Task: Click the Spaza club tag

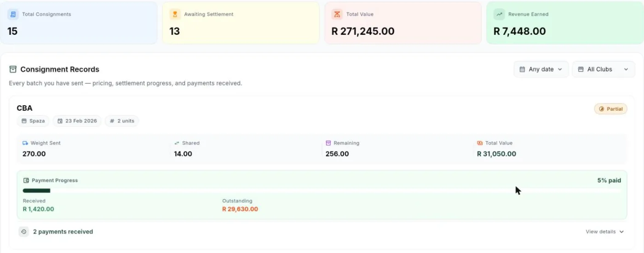Action: (x=33, y=121)
